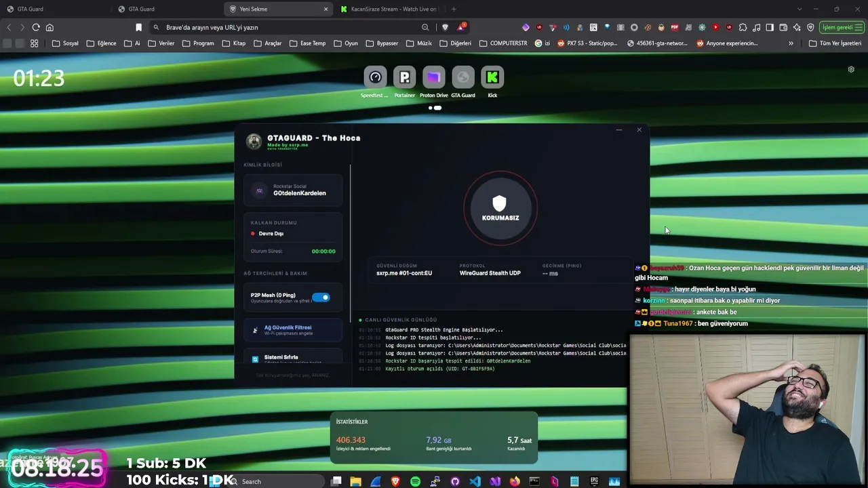This screenshot has height=488, width=868.
Task: Open the COMPUTERSTR bookmarks folder
Action: click(x=503, y=43)
